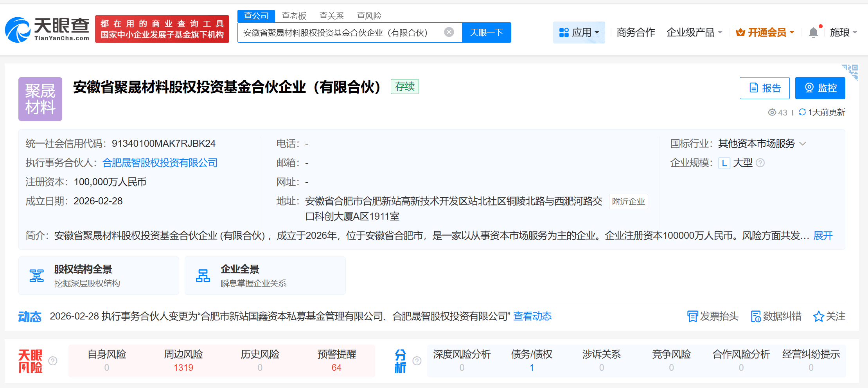Expand the 国标行业 chevron
The height and width of the screenshot is (388, 868).
tap(803, 143)
